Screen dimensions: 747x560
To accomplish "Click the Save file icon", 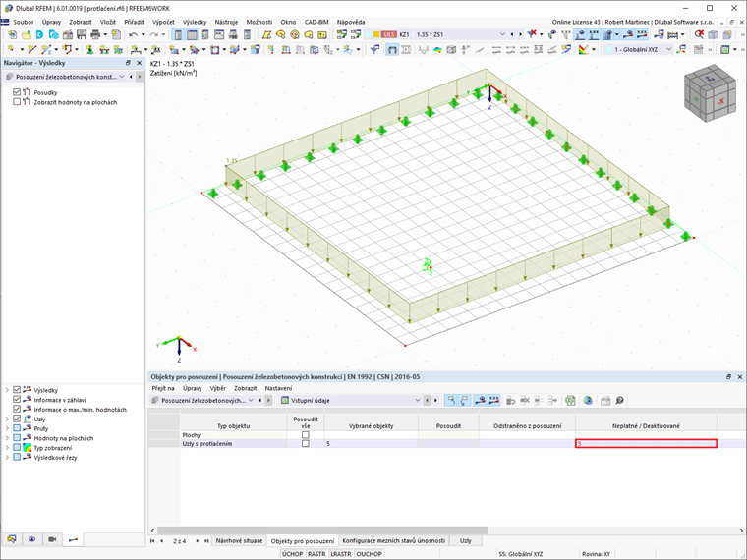I will tap(82, 34).
